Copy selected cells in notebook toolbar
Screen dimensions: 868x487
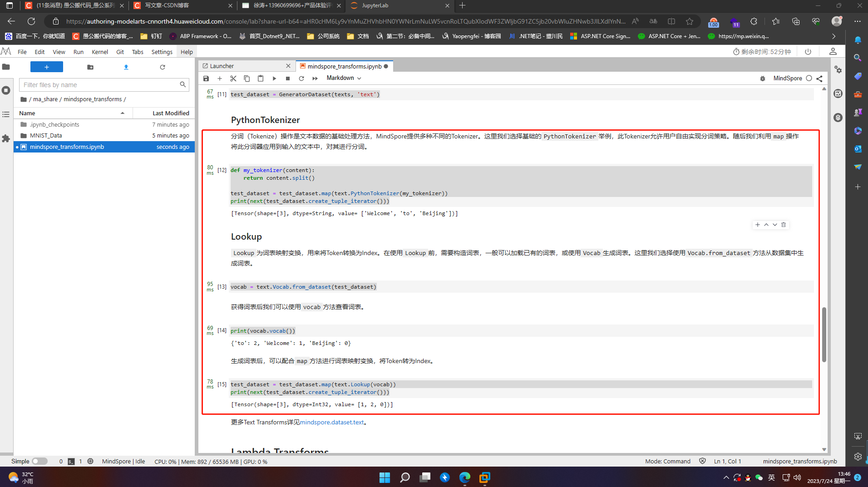coord(247,79)
